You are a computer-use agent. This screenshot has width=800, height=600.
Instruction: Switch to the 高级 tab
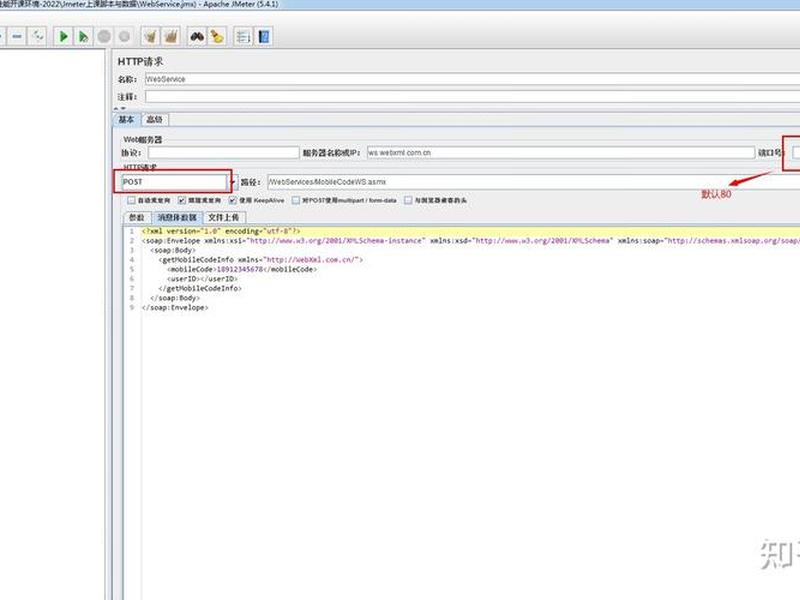tap(154, 119)
